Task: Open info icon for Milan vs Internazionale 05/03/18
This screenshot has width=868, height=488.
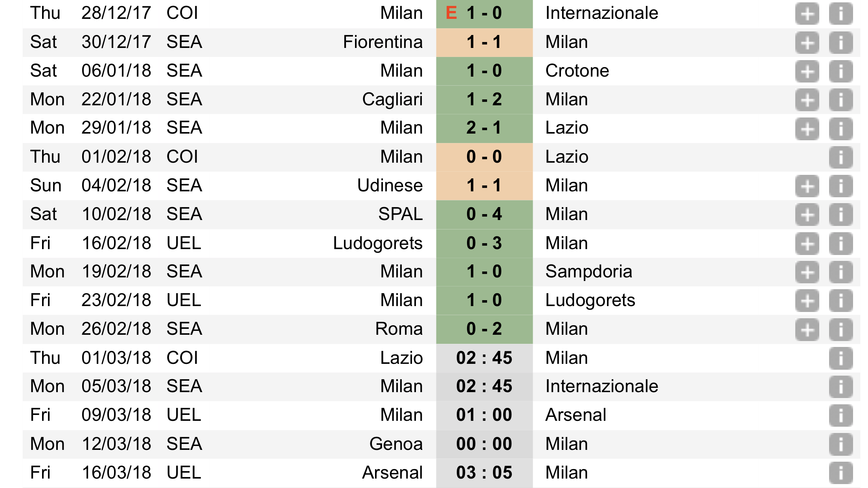Action: (x=841, y=387)
